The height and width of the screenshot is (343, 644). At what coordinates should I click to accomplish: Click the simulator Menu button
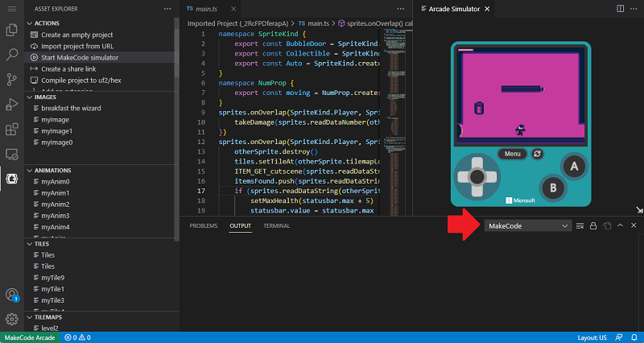[512, 154]
